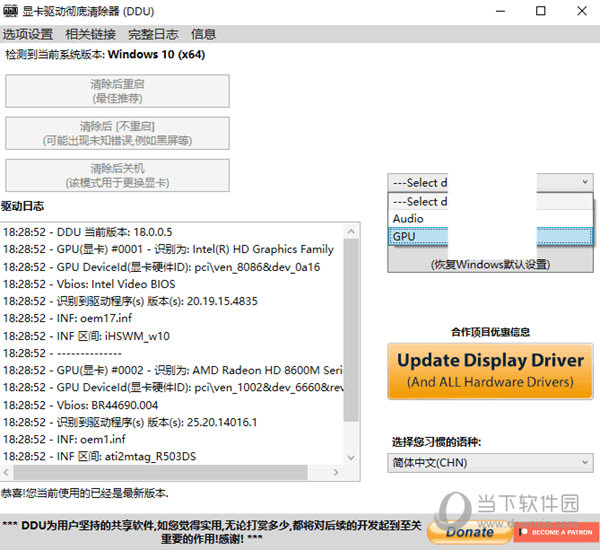Choose the ---Select d option in the list

click(491, 201)
